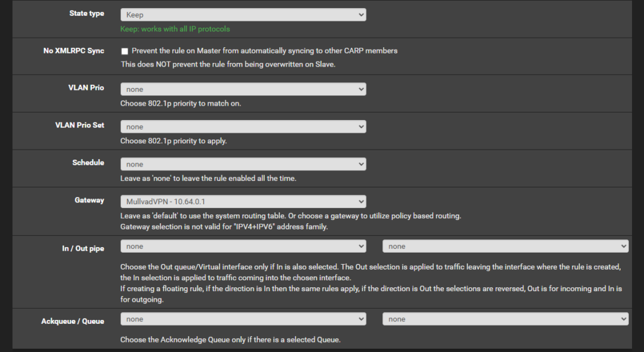This screenshot has height=352, width=644.
Task: Click the 'Prevent the rule on Master' checkbox label
Action: 264,51
